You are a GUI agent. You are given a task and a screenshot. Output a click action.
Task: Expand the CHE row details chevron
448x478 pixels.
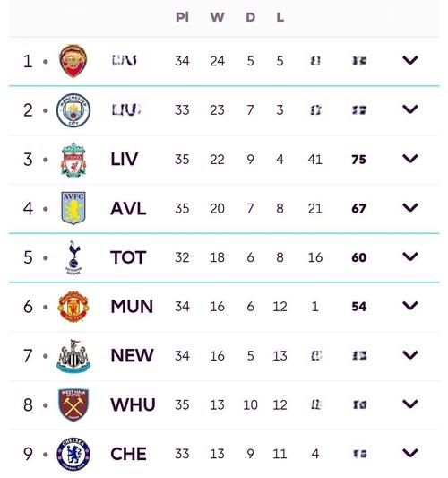[410, 453]
